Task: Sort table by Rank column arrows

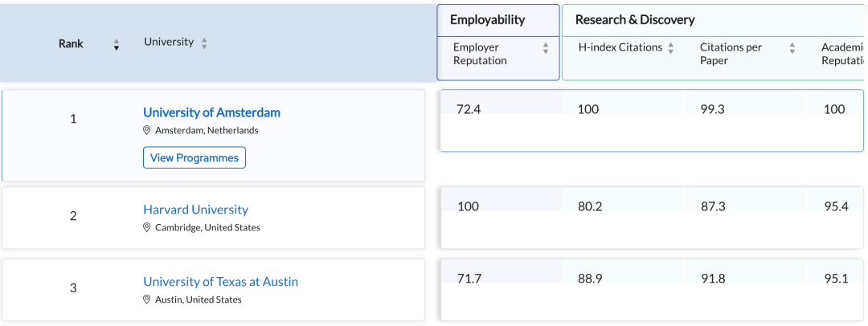Action: pos(117,44)
